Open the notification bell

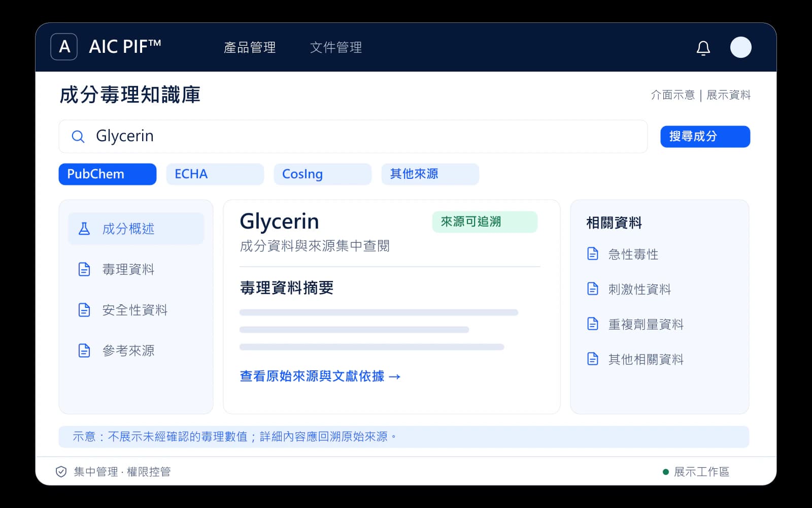pos(703,48)
